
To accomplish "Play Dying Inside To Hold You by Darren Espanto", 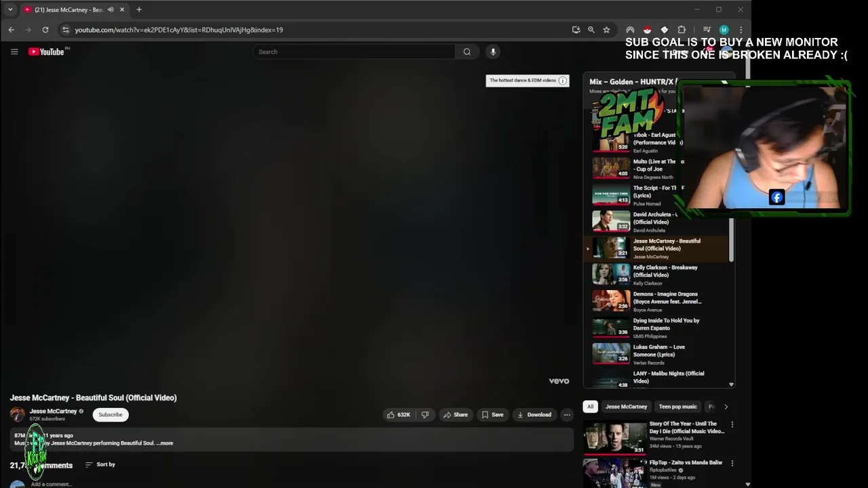I will [656, 327].
